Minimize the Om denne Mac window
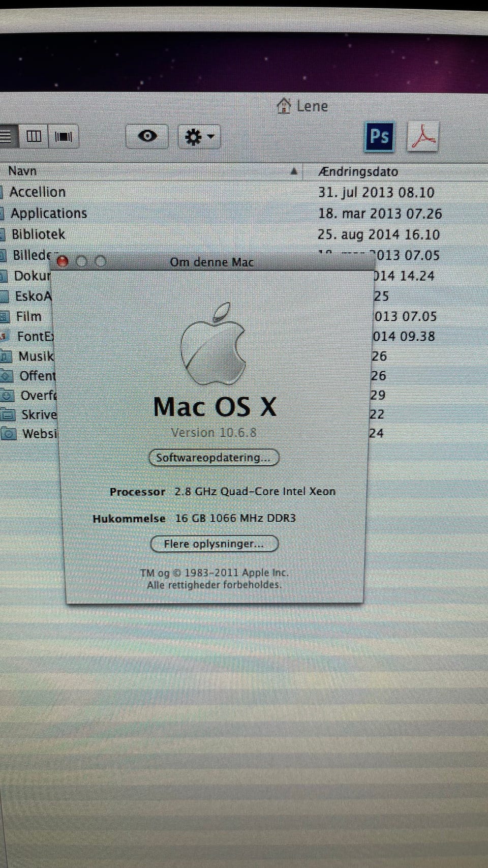Viewport: 488px width, 868px height. 81,261
